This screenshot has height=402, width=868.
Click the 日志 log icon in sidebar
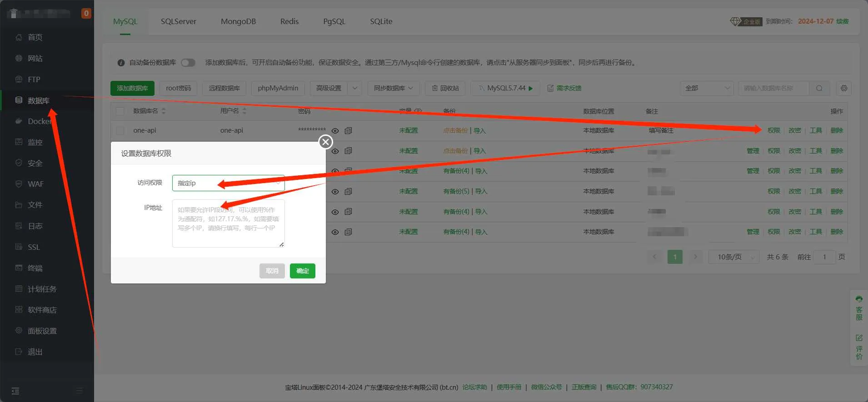point(19,226)
